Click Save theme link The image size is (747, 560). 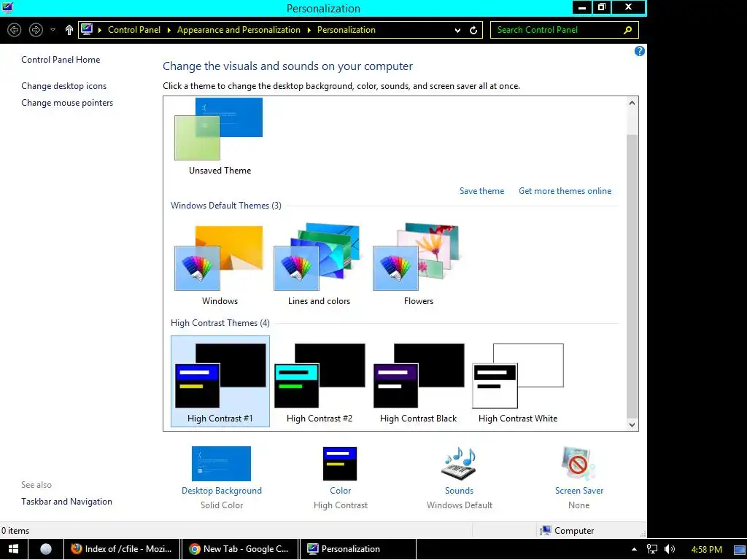pos(481,191)
